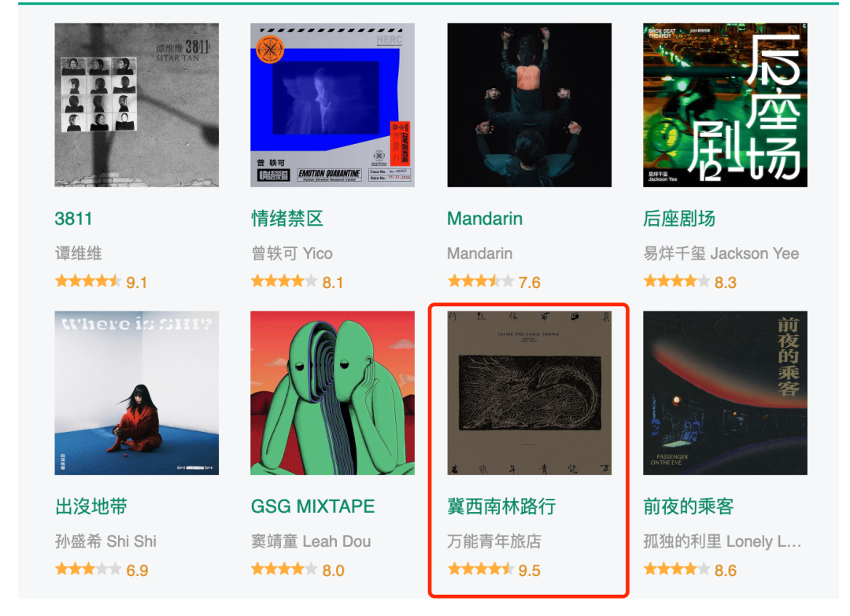
Task: Open the 冀西南林路行 title link
Action: coord(501,507)
